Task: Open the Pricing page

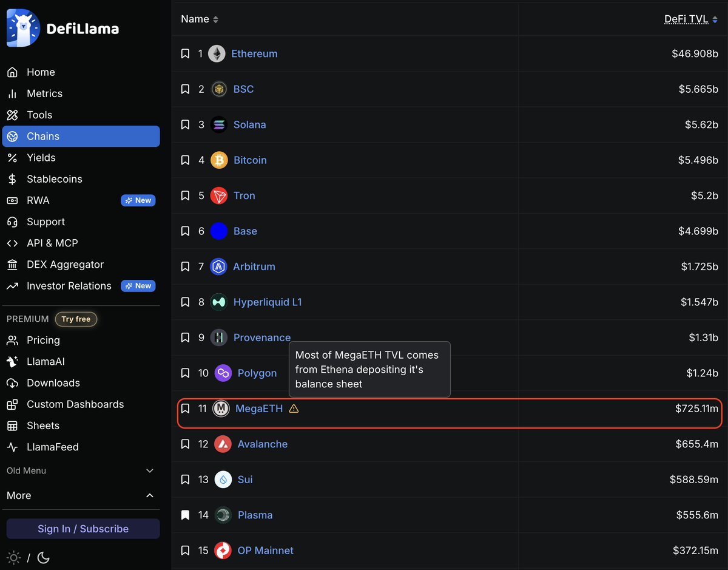Action: [81, 341]
